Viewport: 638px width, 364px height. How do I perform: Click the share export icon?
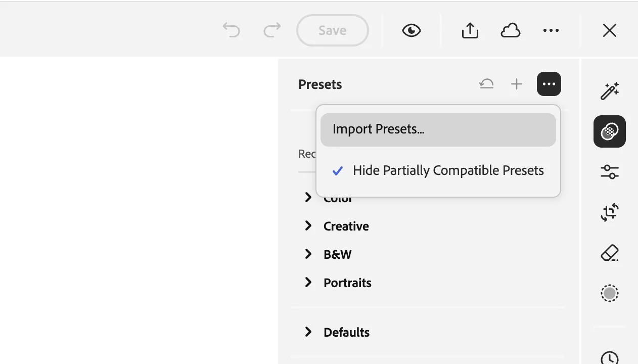470,30
